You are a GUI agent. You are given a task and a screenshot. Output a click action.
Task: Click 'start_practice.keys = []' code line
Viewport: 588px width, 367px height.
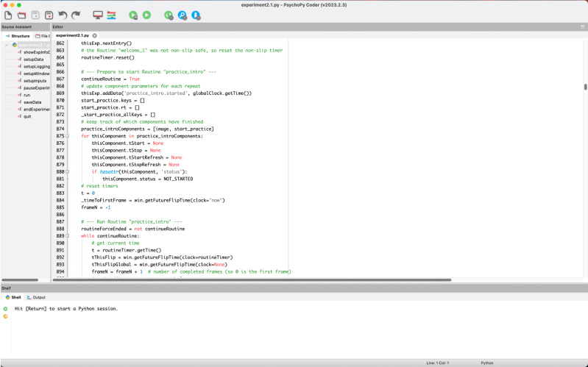[113, 101]
